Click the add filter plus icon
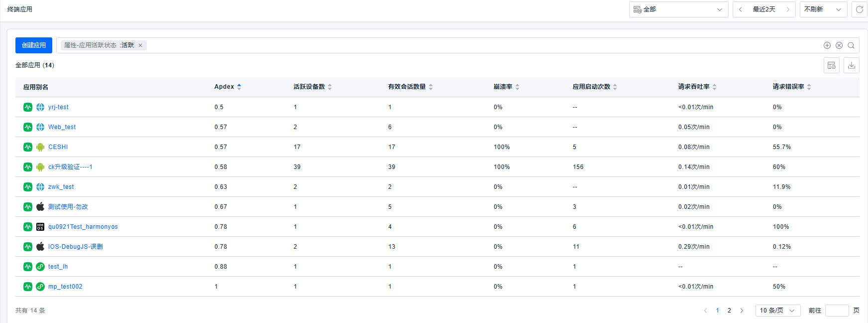The width and height of the screenshot is (868, 323). point(827,45)
